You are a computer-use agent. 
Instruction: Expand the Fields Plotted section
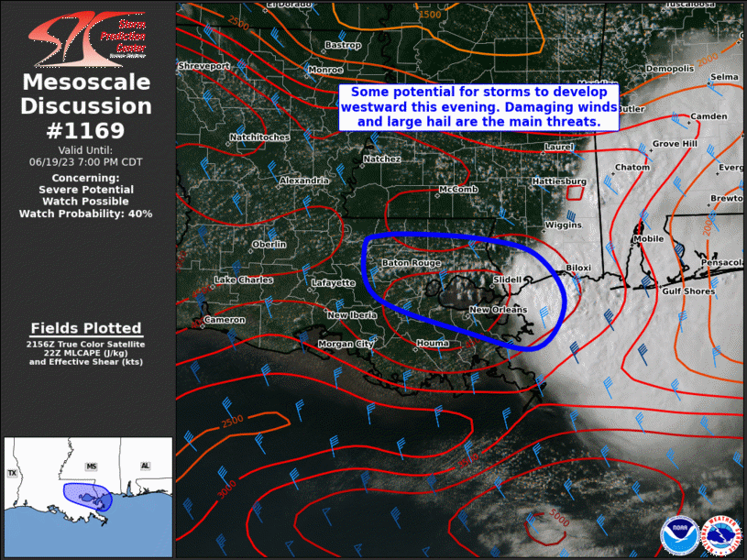87,328
